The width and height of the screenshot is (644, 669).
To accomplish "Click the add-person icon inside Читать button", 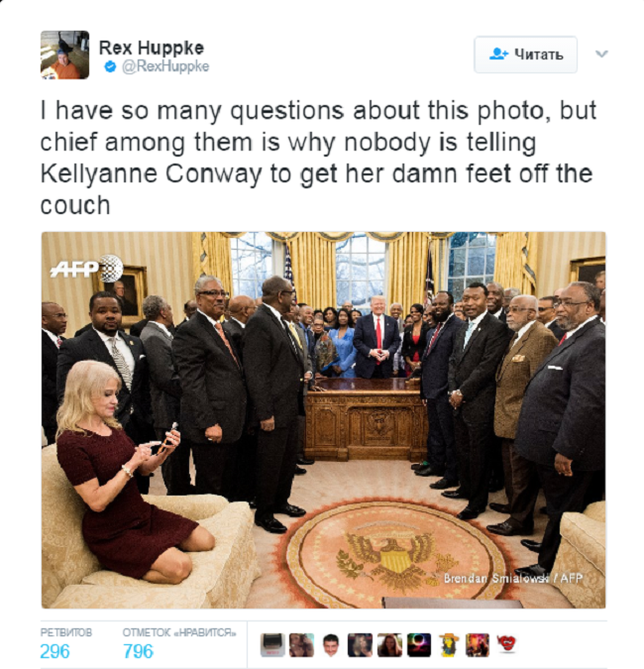I will pyautogui.click(x=498, y=55).
